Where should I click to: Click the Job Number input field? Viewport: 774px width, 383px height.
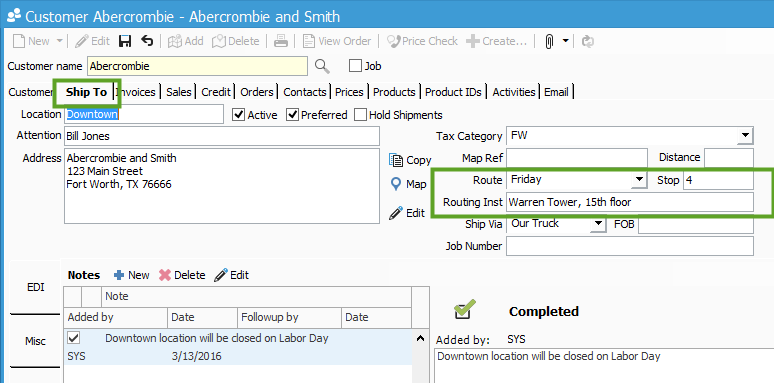[x=630, y=246]
